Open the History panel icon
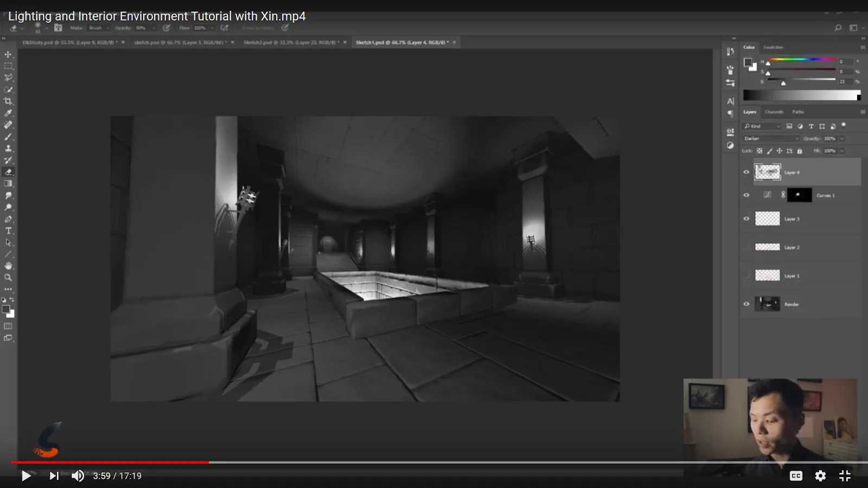Viewport: 868px width, 488px height. click(730, 52)
